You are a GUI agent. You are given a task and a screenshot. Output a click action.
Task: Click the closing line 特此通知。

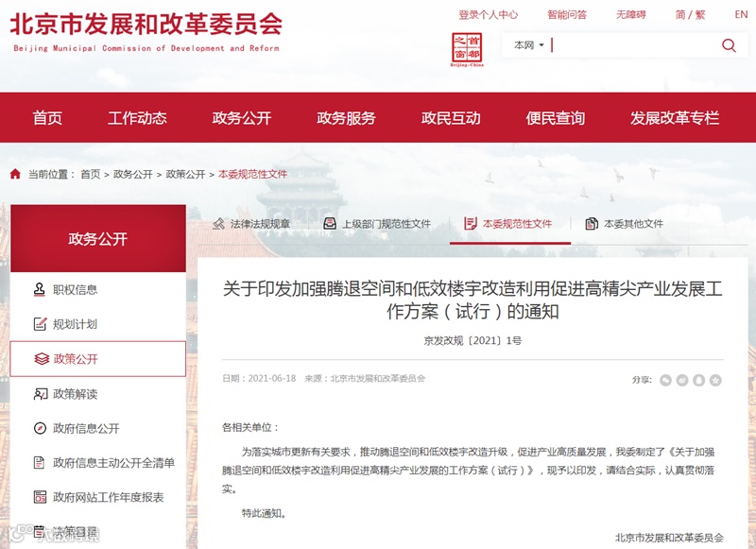pos(265,513)
